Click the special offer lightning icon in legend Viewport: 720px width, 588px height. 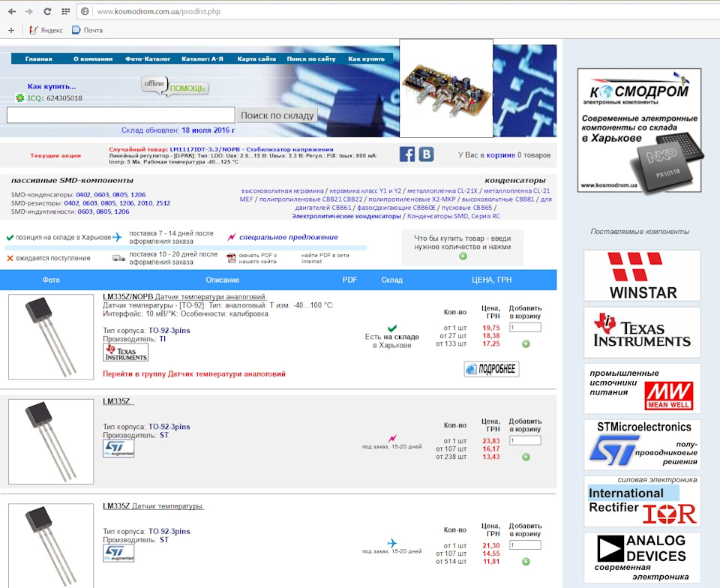232,237
